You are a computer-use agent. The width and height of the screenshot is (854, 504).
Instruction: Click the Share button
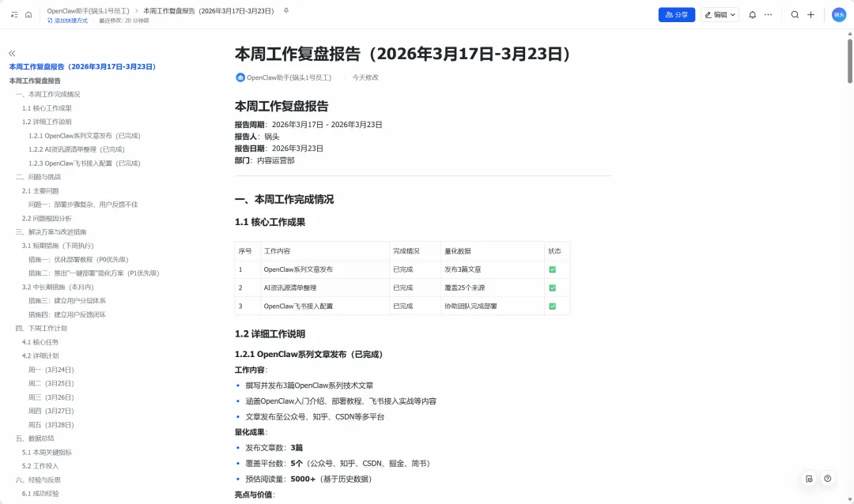click(676, 15)
